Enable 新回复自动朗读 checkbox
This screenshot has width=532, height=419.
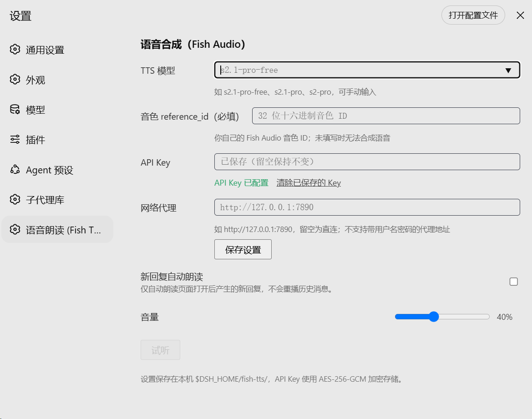tap(514, 282)
